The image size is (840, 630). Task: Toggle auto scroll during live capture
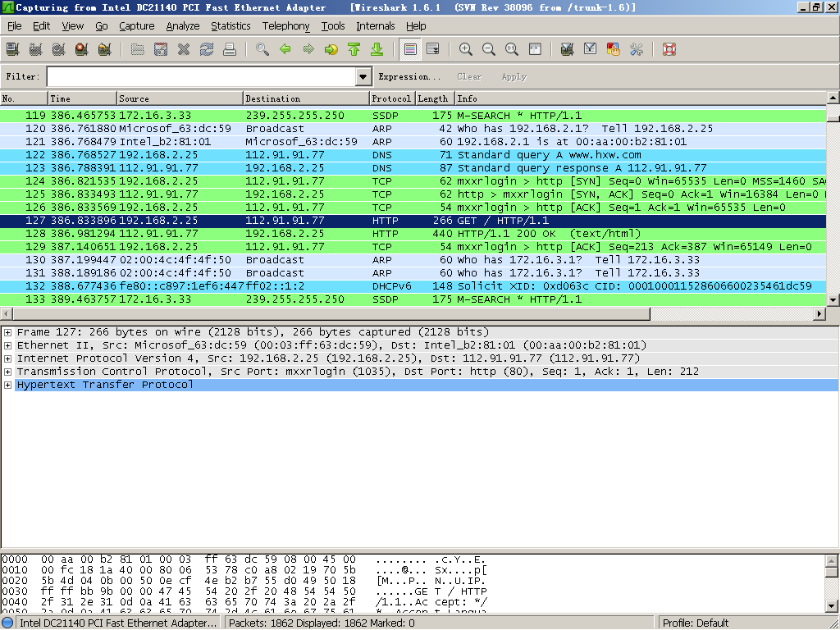pos(433,50)
